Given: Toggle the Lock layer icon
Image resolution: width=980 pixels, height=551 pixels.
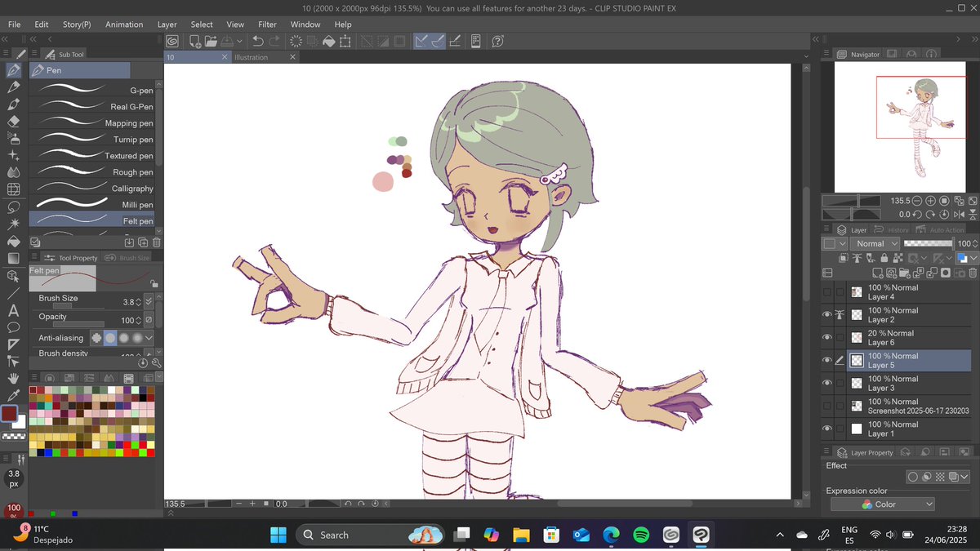Looking at the screenshot, I should (884, 258).
